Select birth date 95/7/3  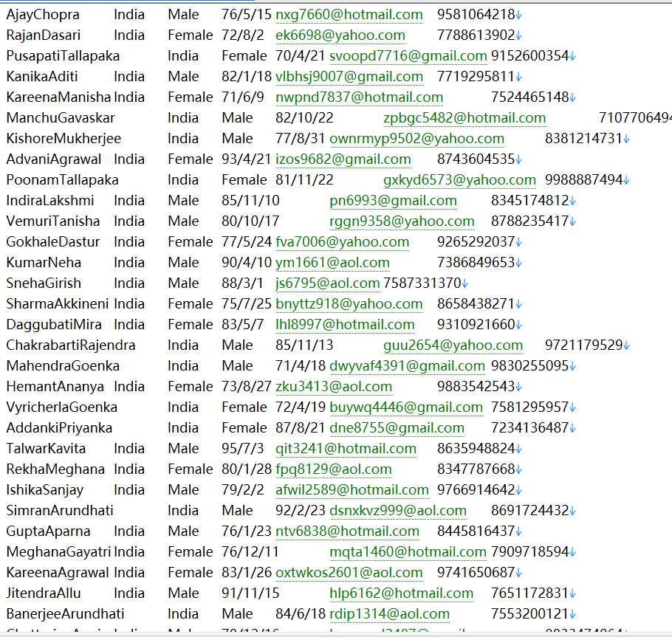pyautogui.click(x=242, y=448)
